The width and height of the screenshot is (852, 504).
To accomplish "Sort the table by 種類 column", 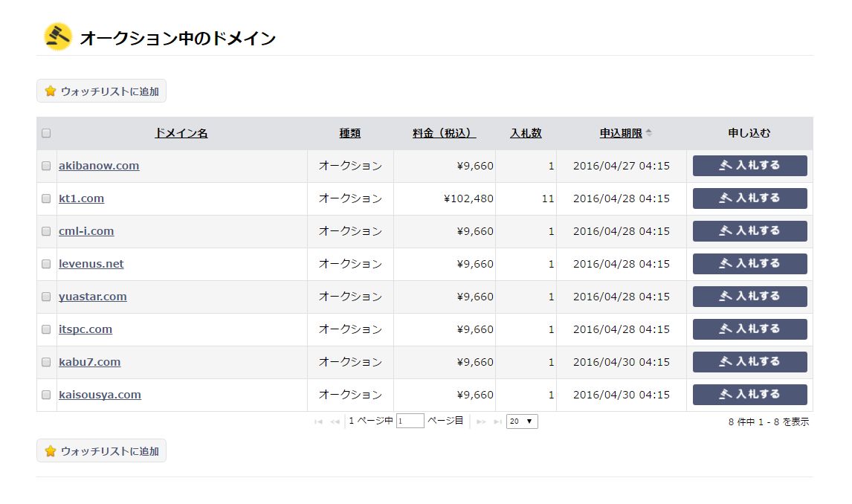I will point(350,133).
